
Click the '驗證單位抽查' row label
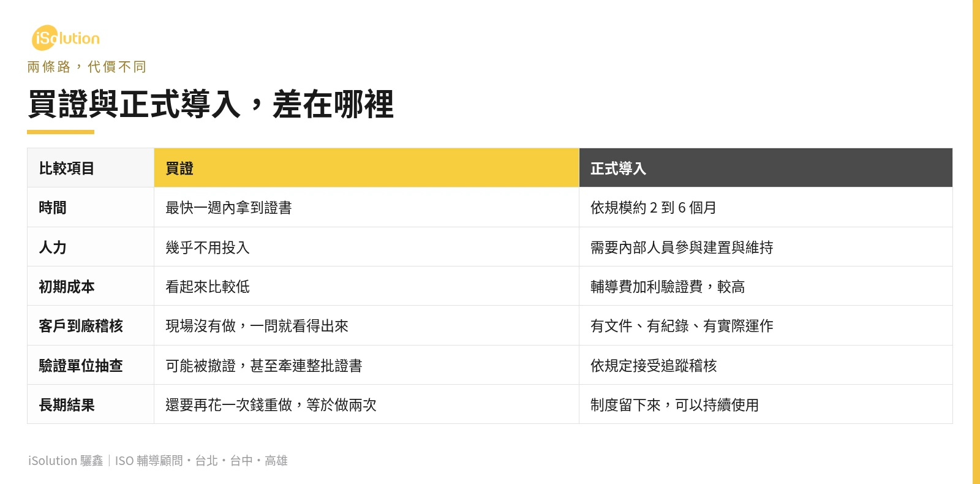tap(91, 365)
